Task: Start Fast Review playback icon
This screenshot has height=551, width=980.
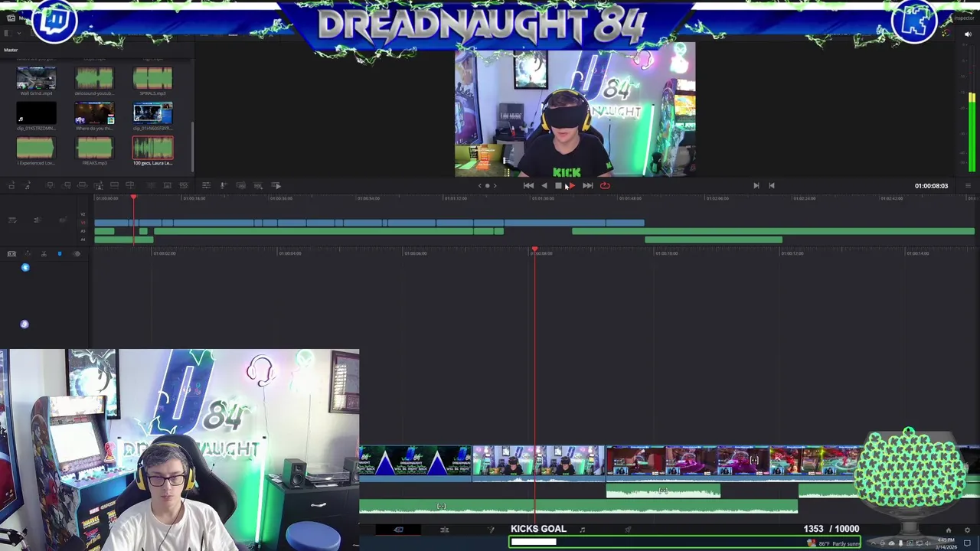Action: [x=276, y=185]
